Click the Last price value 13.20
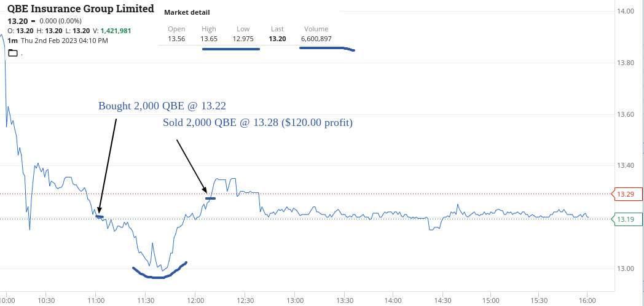Screen dimensions: 644x306 click(277, 39)
